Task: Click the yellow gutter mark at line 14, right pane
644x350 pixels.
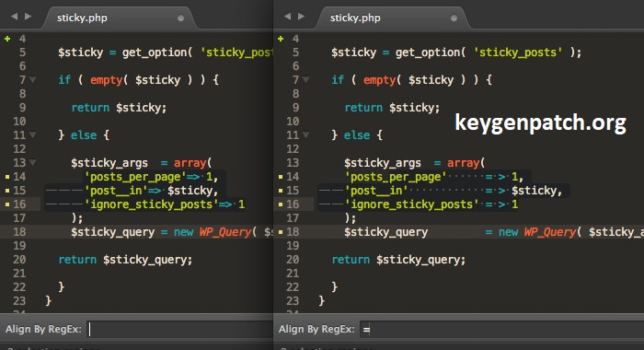Action: pyautogui.click(x=281, y=177)
